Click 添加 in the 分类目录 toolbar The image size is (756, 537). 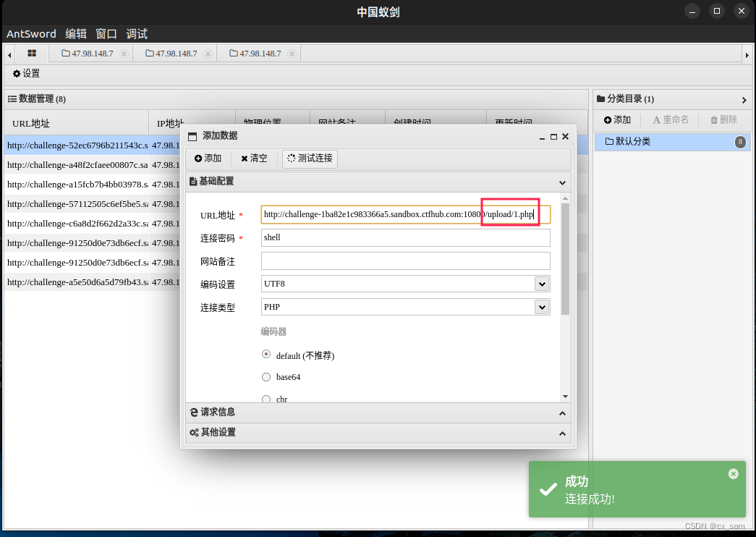click(x=617, y=119)
